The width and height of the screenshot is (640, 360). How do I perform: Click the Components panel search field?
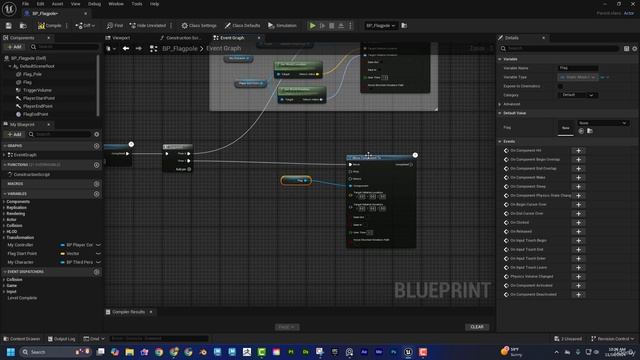(x=64, y=47)
